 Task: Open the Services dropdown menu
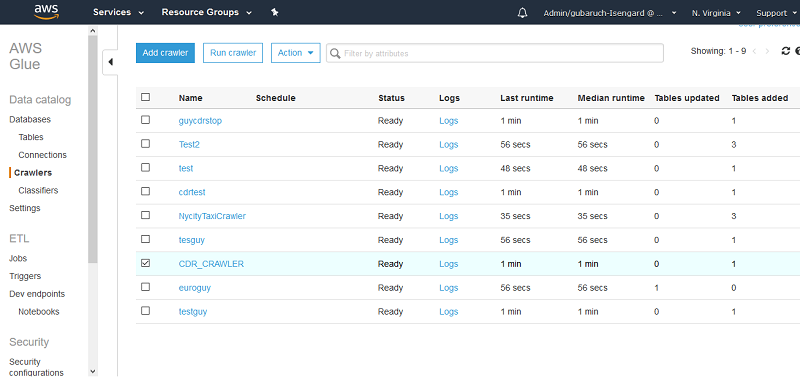coord(118,12)
